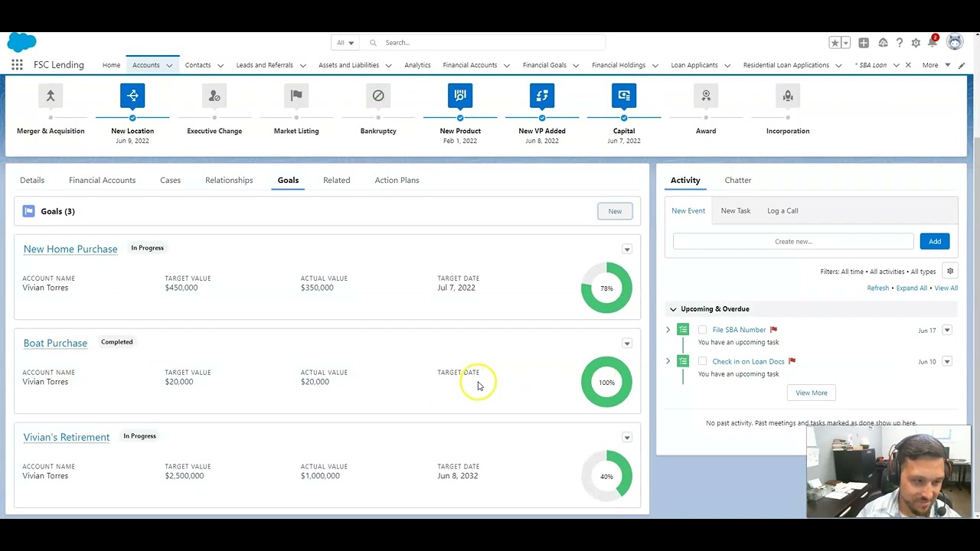Switch to the Chatter tab
The width and height of the screenshot is (980, 551).
tap(738, 180)
